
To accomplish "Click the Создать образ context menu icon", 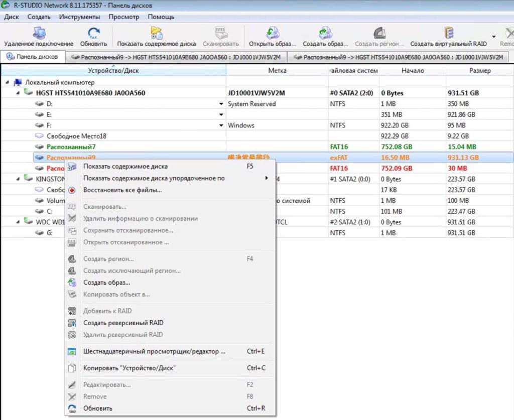I will point(72,283).
